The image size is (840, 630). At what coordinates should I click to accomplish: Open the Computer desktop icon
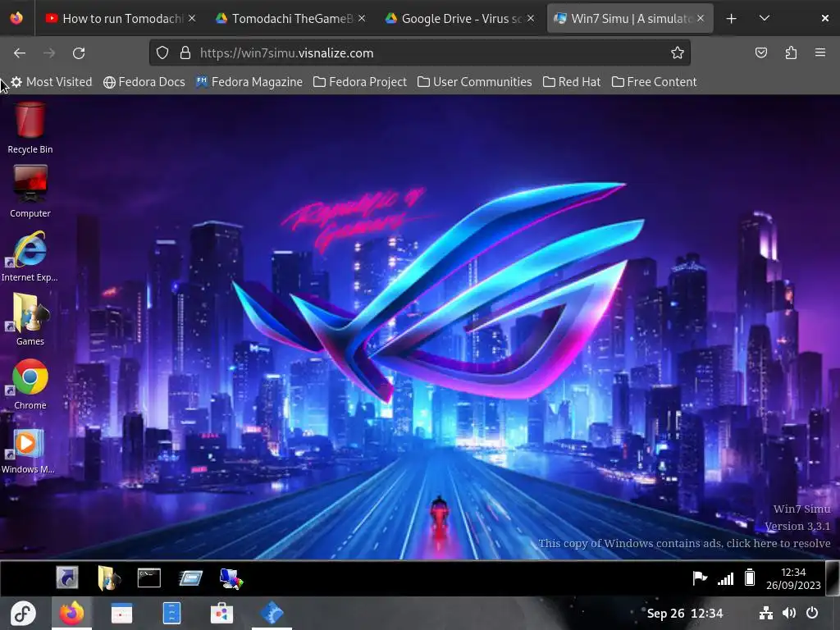click(x=30, y=192)
